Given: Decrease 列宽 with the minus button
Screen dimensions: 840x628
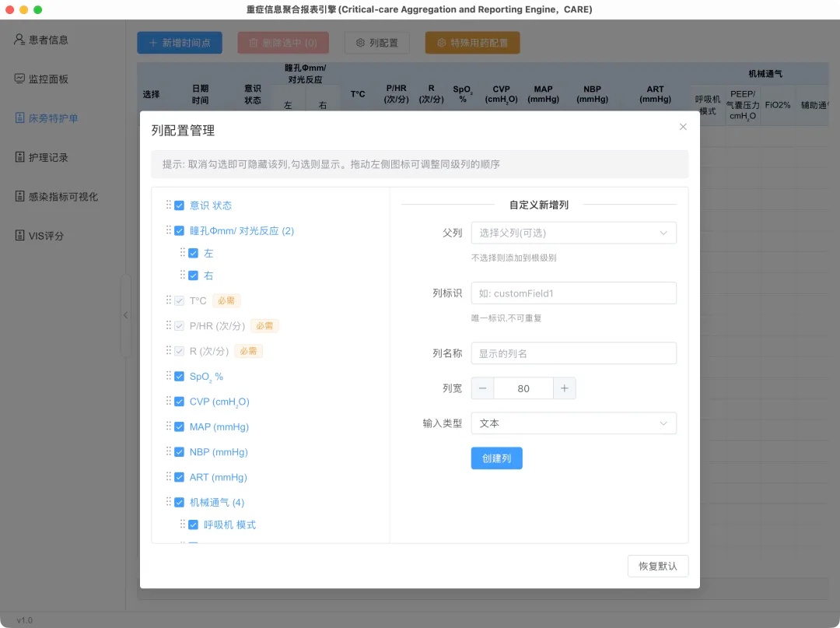Looking at the screenshot, I should pos(483,388).
